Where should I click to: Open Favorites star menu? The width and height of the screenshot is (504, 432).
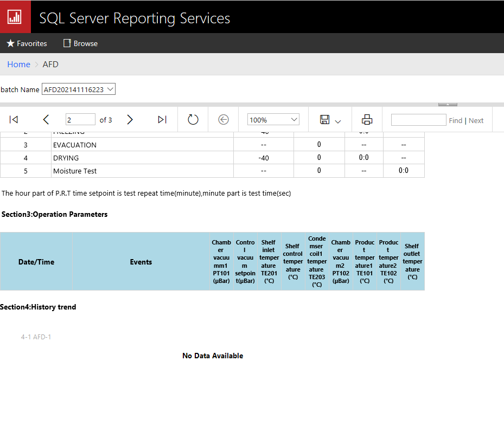[x=27, y=43]
